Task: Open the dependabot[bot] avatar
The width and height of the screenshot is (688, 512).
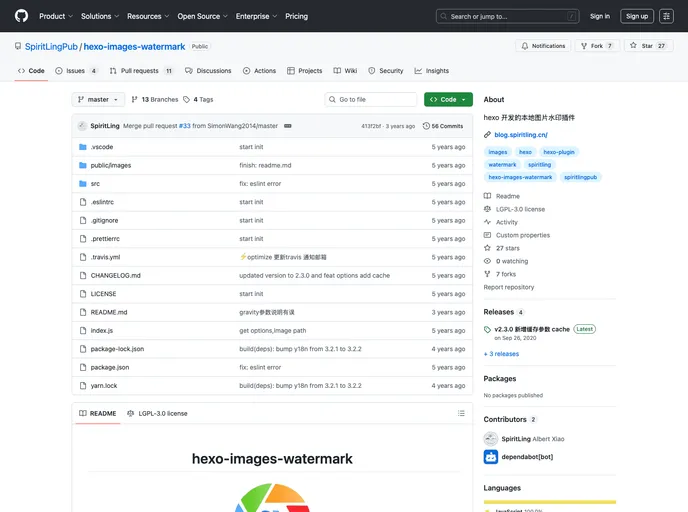Action: click(491, 457)
